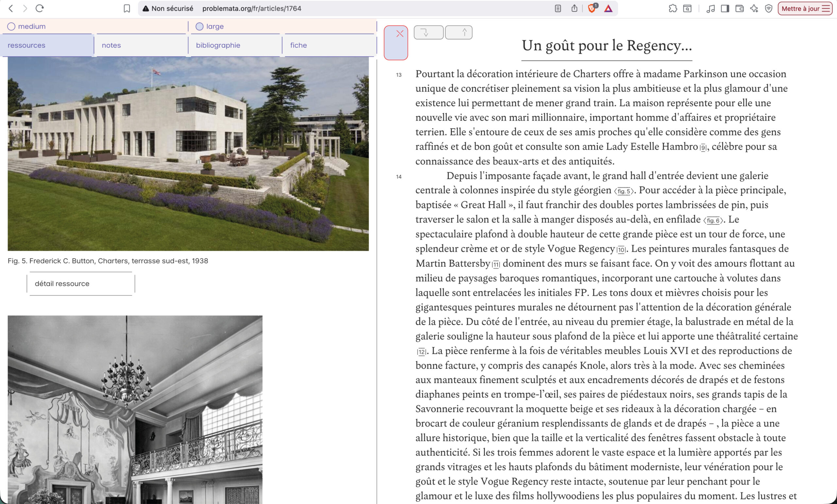The height and width of the screenshot is (504, 837).
Task: Click the share icon in address bar
Action: (574, 8)
